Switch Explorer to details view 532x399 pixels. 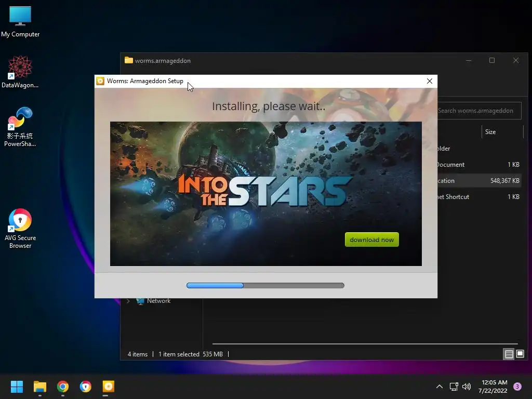point(509,354)
